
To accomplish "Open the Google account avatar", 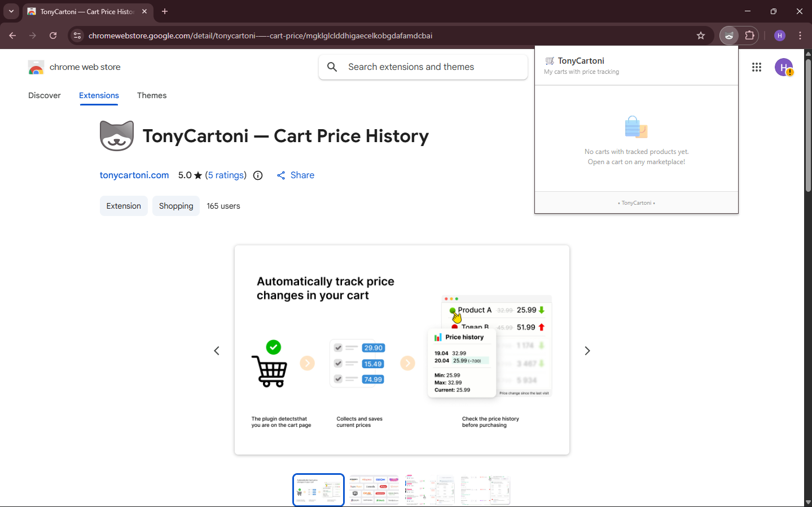I will click(784, 67).
